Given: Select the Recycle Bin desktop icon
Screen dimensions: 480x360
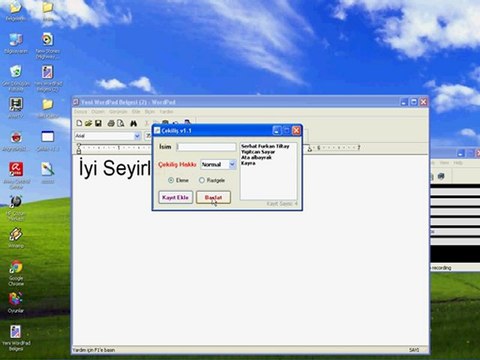Looking at the screenshot, I should [16, 78].
